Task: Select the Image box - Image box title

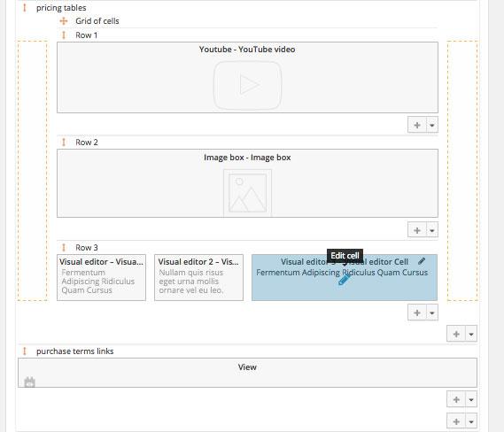Action: (x=247, y=158)
